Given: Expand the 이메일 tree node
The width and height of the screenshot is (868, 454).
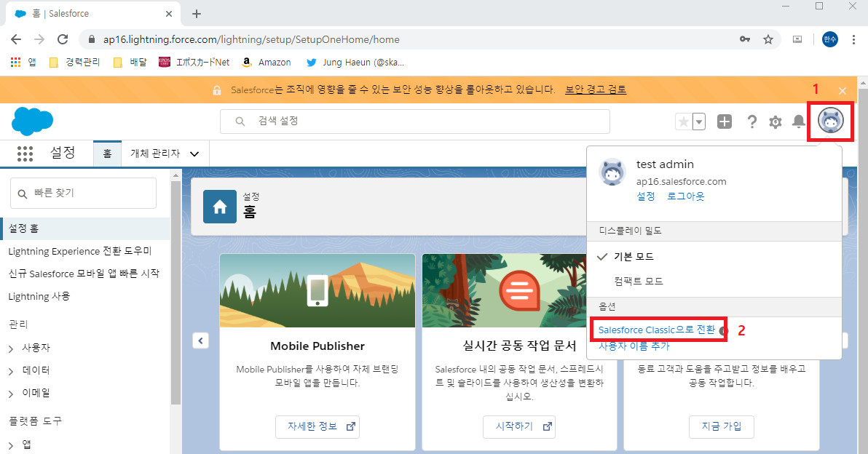Looking at the screenshot, I should point(11,394).
